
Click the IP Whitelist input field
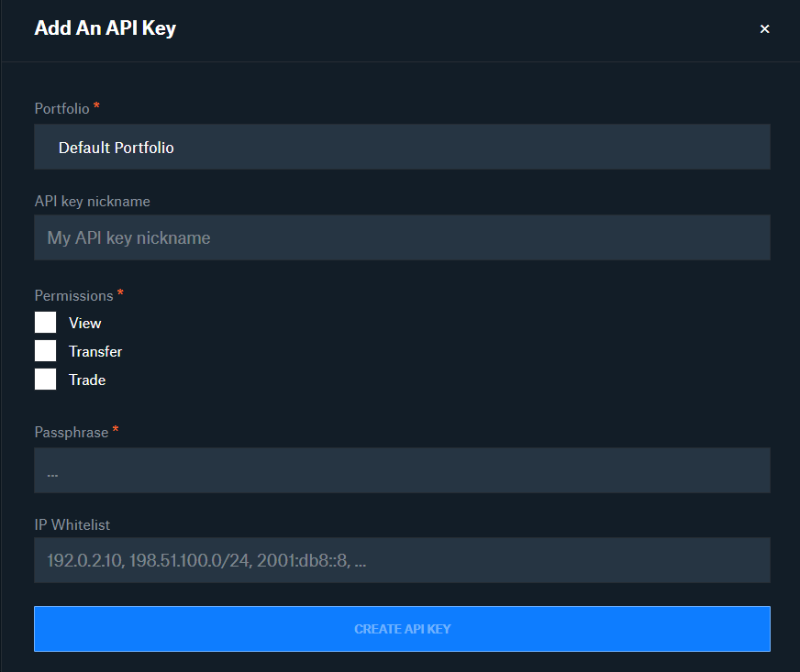click(402, 560)
